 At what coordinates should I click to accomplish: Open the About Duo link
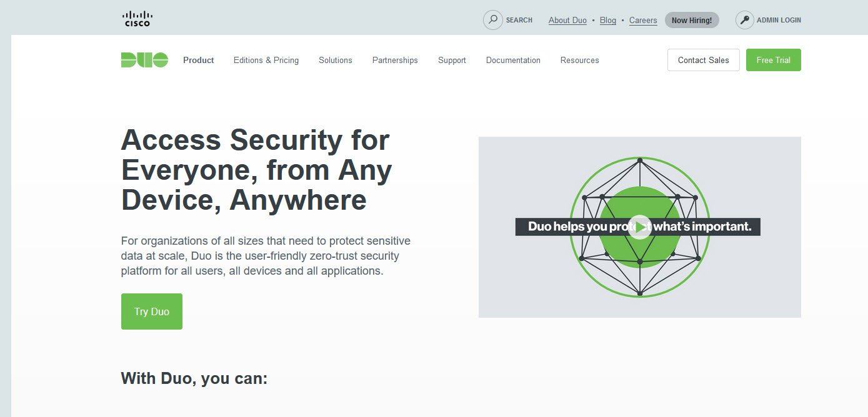tap(567, 20)
